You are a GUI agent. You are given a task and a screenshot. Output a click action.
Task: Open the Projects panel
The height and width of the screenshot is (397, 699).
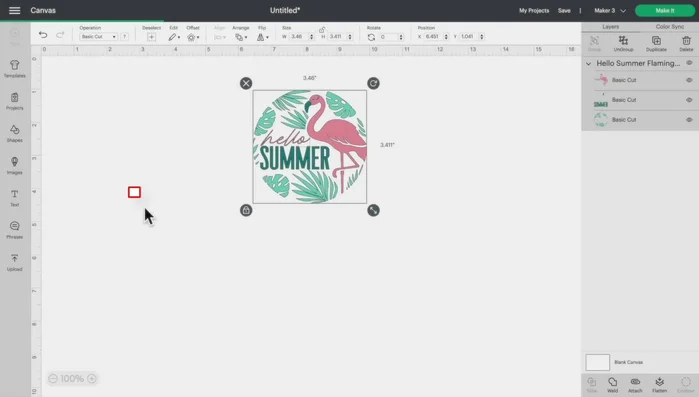point(14,101)
